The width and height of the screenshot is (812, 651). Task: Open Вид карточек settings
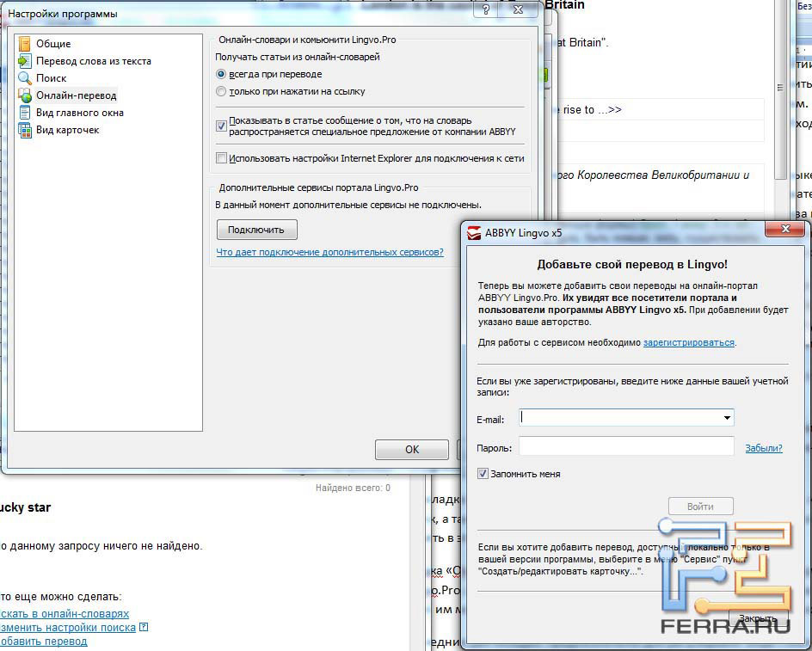[67, 130]
